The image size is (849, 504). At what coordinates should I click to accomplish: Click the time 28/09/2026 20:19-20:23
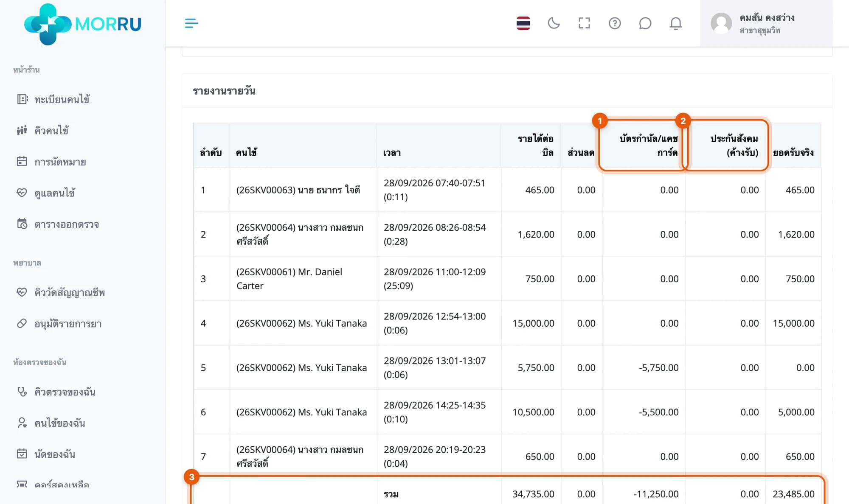coord(435,449)
